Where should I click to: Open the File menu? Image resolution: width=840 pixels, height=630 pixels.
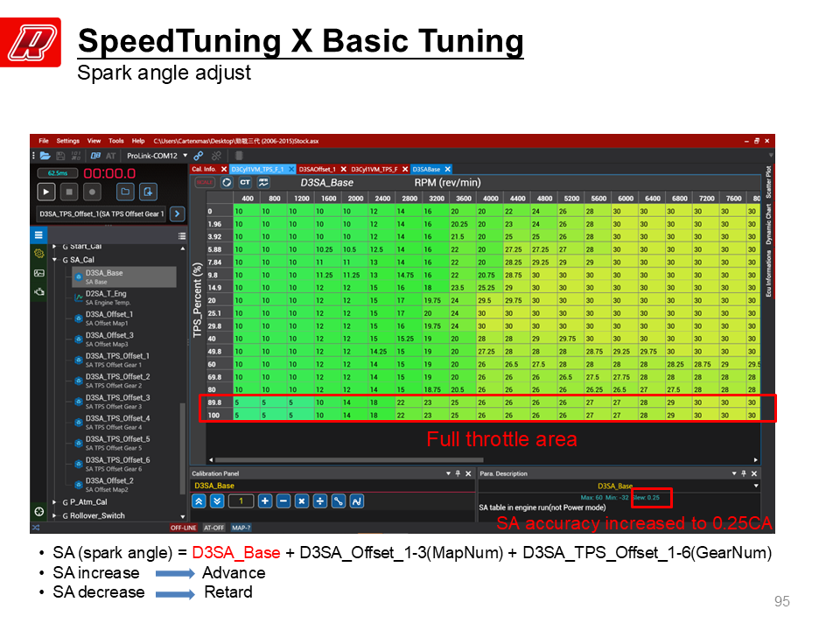pyautogui.click(x=44, y=141)
